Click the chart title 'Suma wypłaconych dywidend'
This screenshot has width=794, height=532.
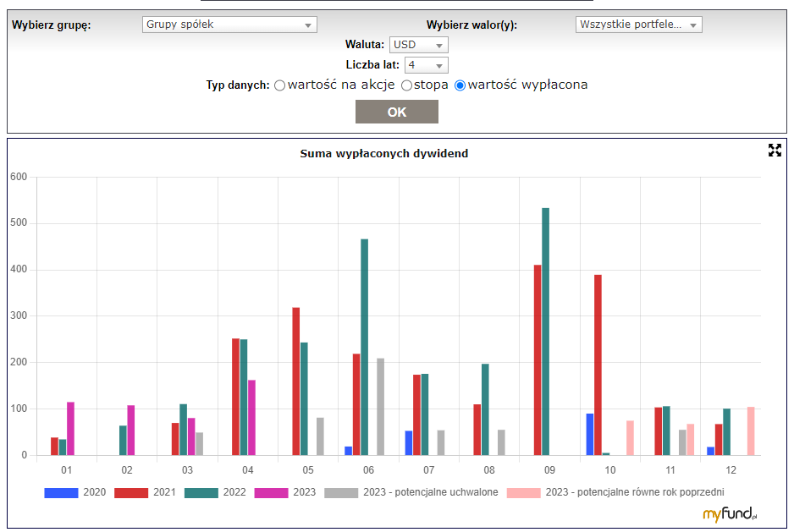click(x=383, y=153)
